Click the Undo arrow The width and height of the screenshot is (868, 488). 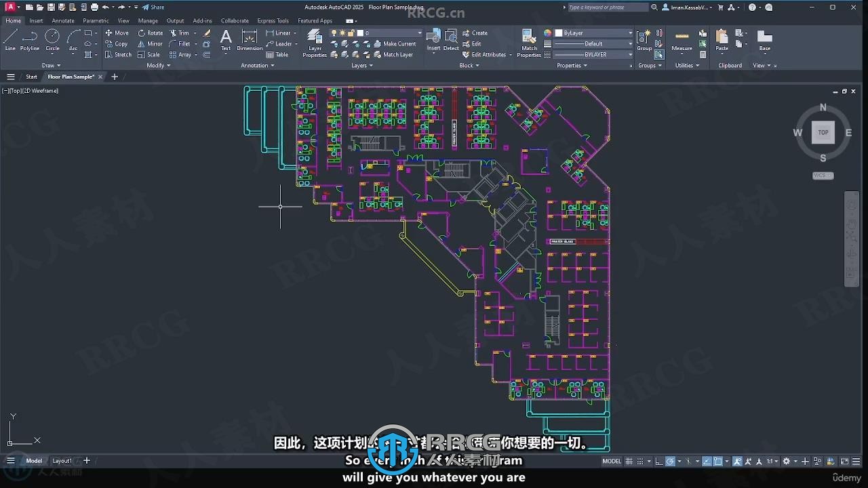click(105, 7)
